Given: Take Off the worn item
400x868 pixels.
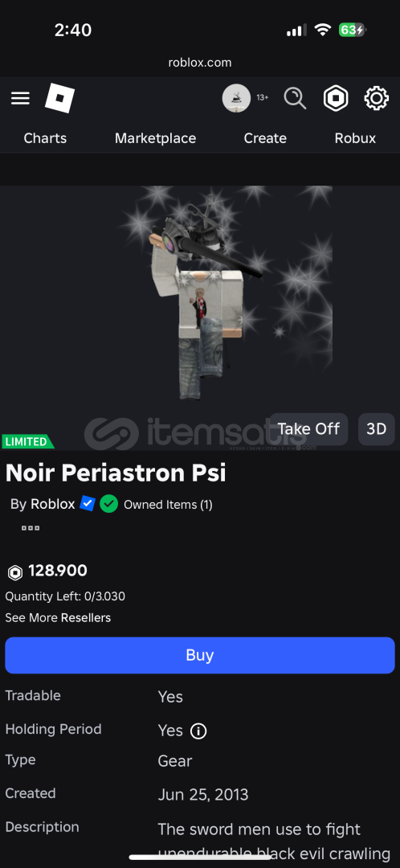Looking at the screenshot, I should (308, 429).
